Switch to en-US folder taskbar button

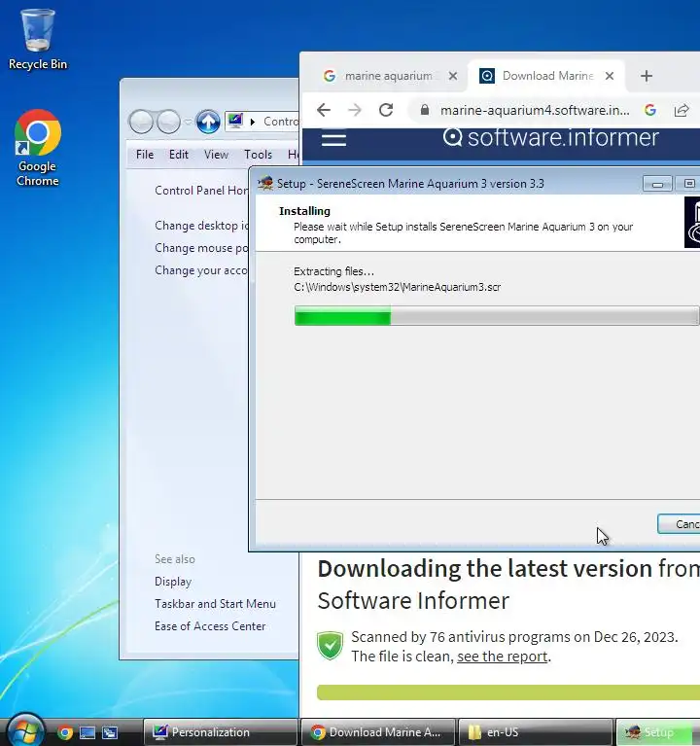[536, 732]
